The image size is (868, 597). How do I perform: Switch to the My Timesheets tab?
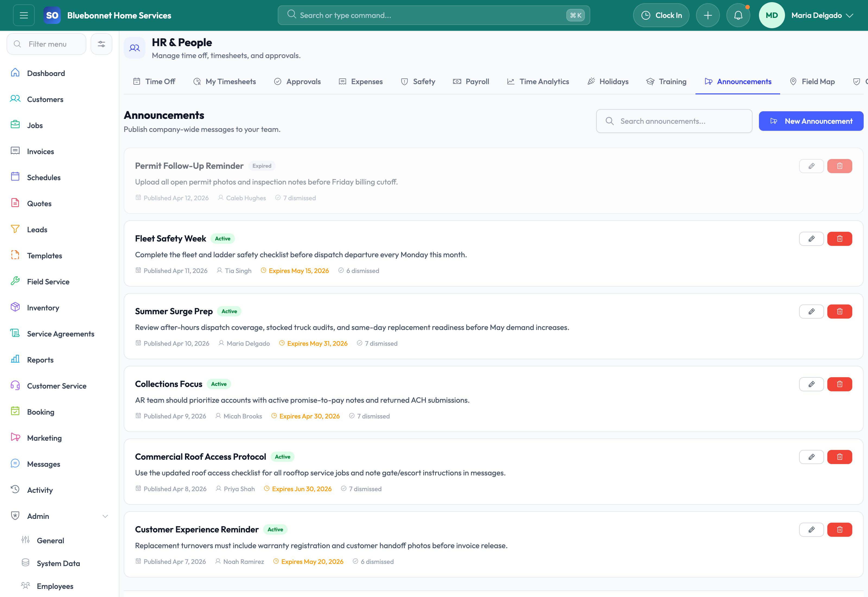point(224,82)
